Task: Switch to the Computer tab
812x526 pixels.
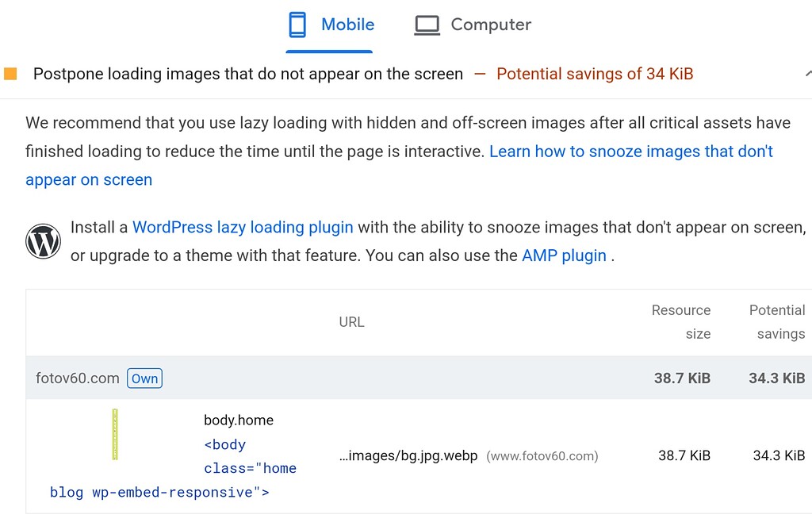Action: click(490, 24)
